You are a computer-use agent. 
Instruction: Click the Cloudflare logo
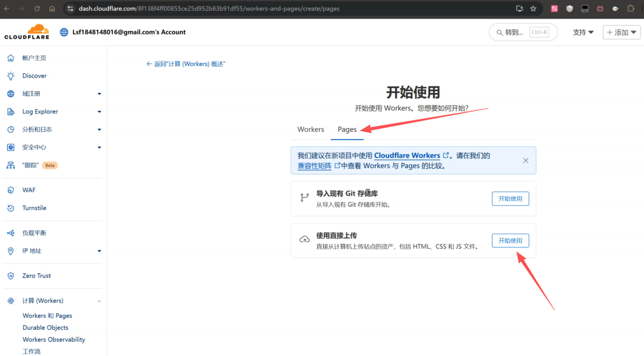[x=27, y=32]
